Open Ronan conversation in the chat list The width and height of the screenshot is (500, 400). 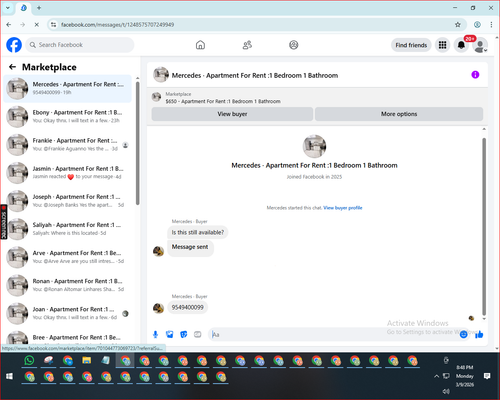(x=67, y=285)
